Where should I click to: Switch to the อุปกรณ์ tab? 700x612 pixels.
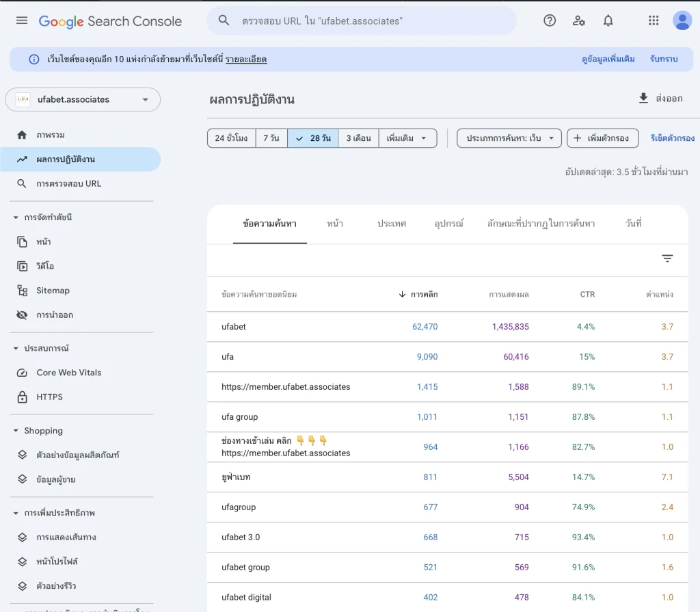[448, 224]
